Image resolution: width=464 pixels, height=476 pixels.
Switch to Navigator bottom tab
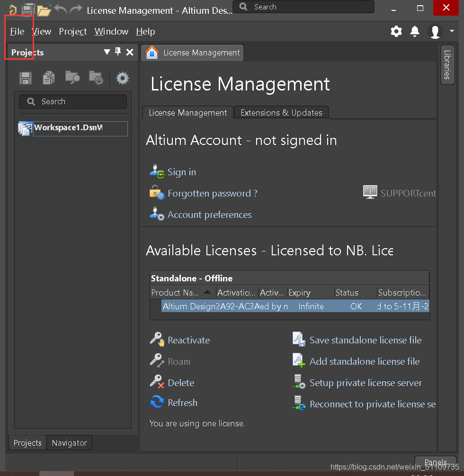[69, 443]
